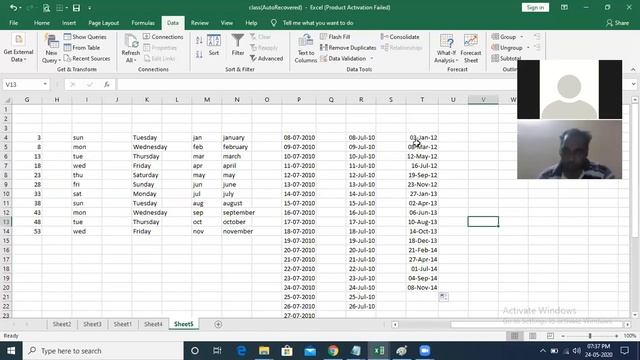640x360 pixels.
Task: Switch to View tab
Action: pos(227,23)
